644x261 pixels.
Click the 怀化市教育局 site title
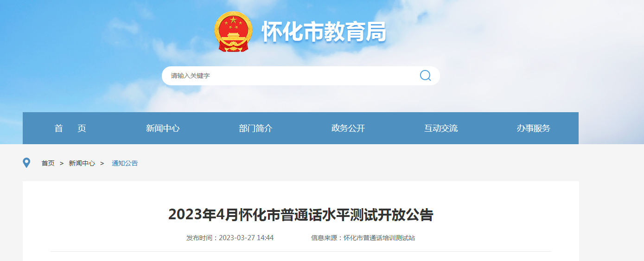click(324, 32)
